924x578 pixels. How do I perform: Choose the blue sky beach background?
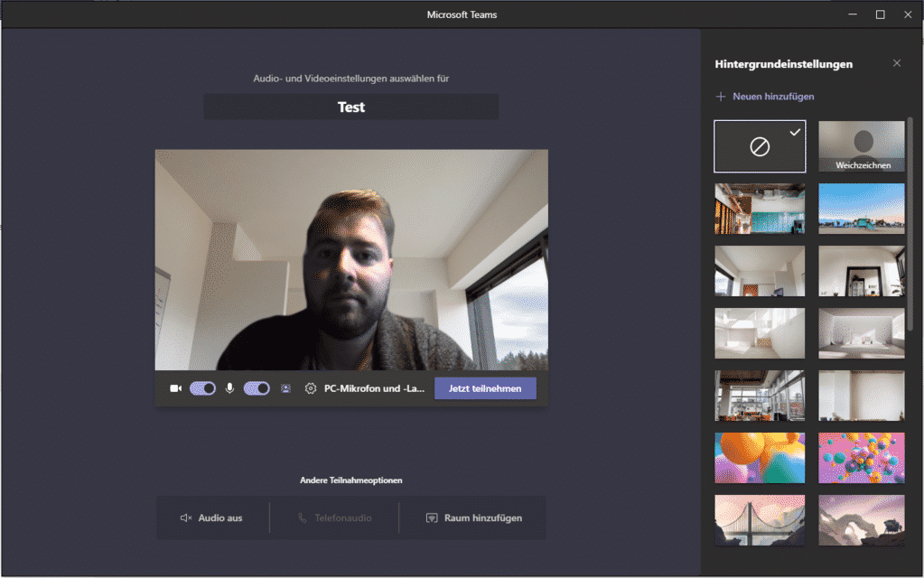862,209
